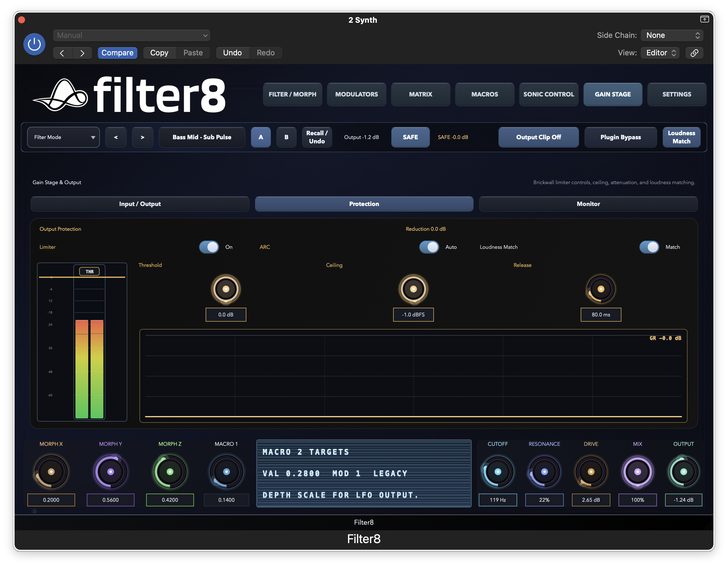Toggle the plugin power button
This screenshot has width=728, height=567.
[x=34, y=44]
